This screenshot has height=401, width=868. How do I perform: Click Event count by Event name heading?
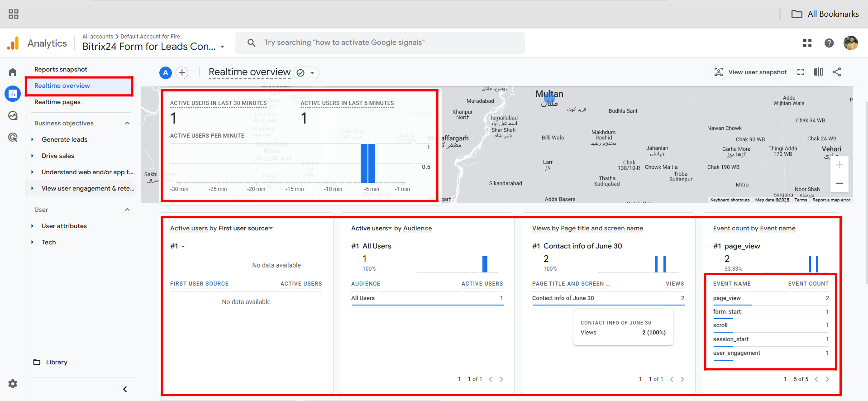[x=754, y=228]
